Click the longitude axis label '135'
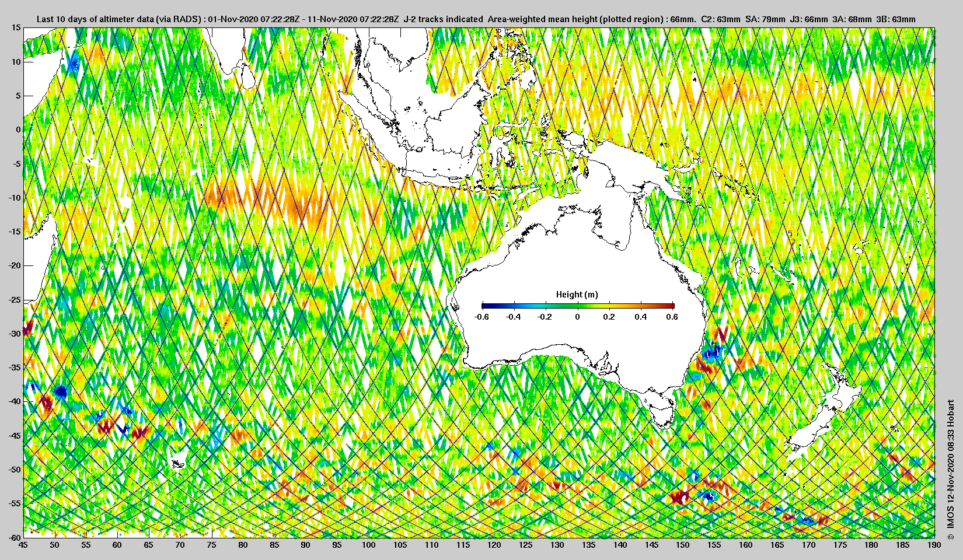The image size is (963, 560). [x=588, y=545]
